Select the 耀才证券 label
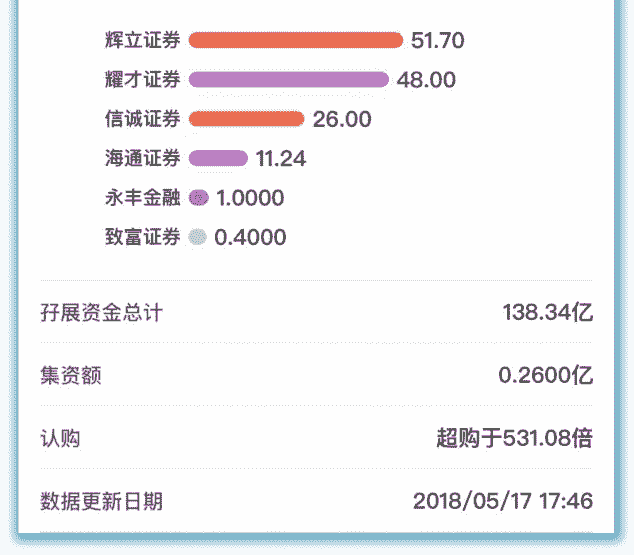The height and width of the screenshot is (555, 634). point(142,80)
